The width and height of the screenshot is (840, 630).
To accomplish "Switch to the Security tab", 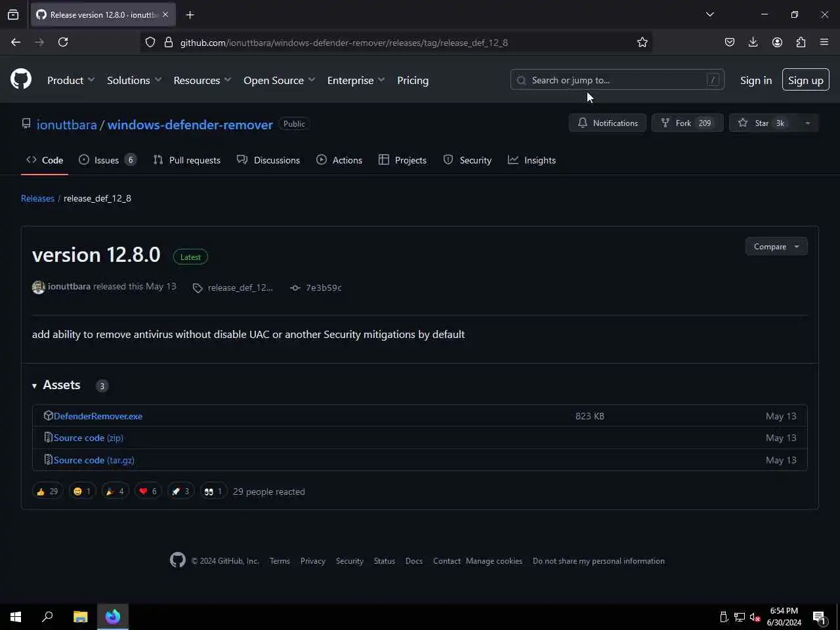I will tap(467, 160).
